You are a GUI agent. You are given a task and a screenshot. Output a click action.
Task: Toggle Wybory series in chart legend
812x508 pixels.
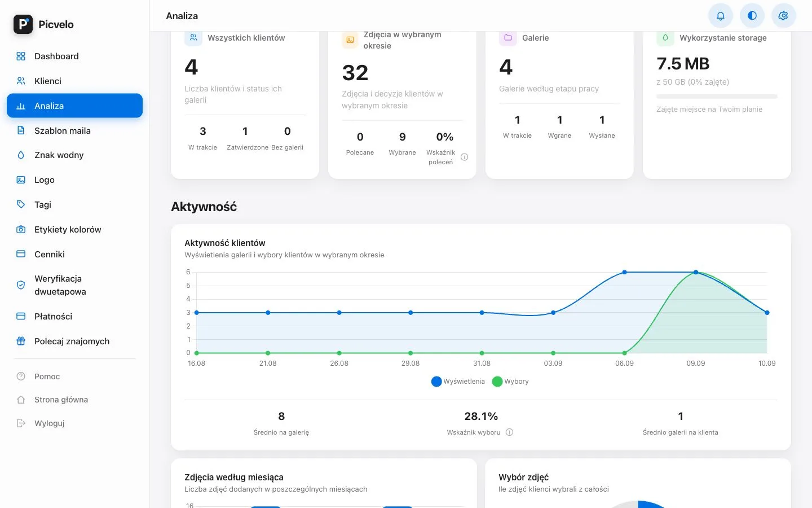click(x=510, y=382)
